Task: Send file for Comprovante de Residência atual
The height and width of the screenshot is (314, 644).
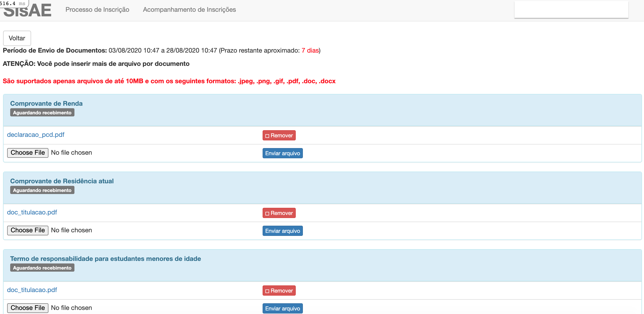Action: click(x=283, y=231)
